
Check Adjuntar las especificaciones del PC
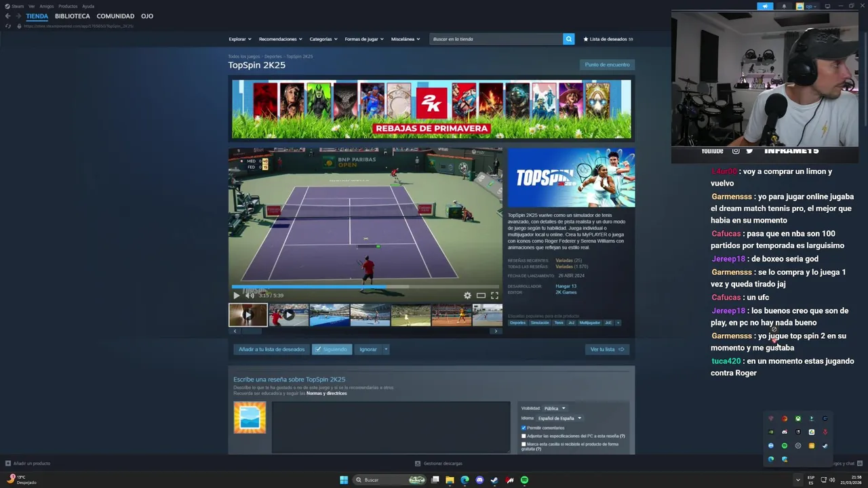point(524,436)
